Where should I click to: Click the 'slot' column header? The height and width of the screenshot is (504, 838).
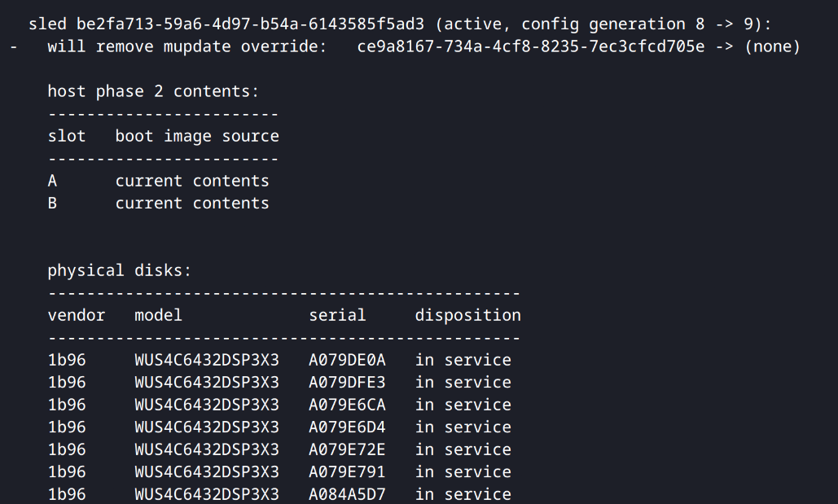pos(67,136)
